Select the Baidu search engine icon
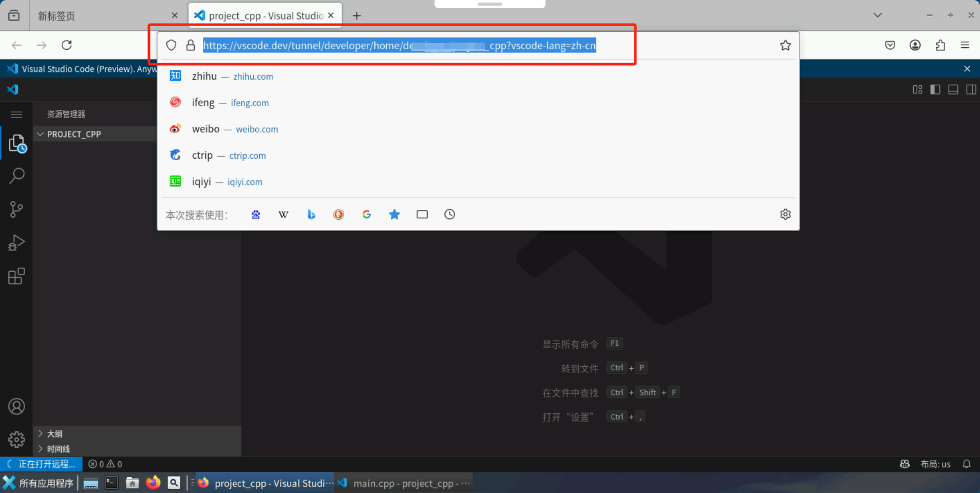This screenshot has width=980, height=493. [255, 214]
